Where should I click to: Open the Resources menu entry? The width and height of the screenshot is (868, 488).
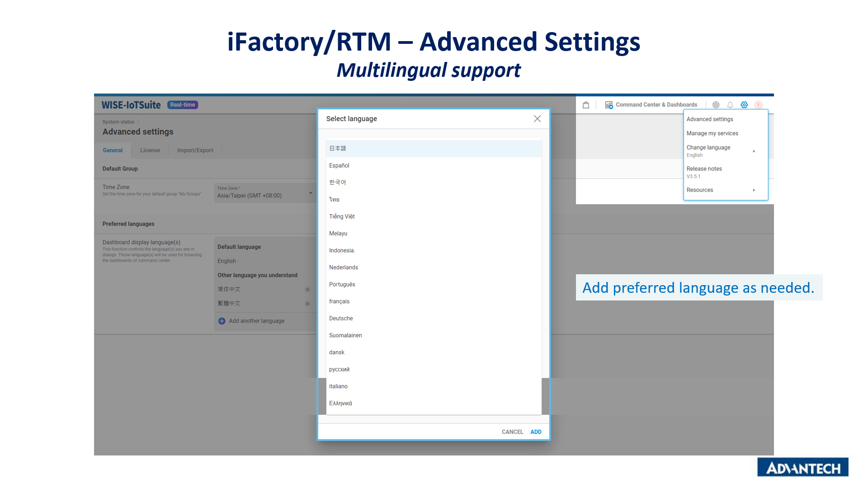point(726,190)
